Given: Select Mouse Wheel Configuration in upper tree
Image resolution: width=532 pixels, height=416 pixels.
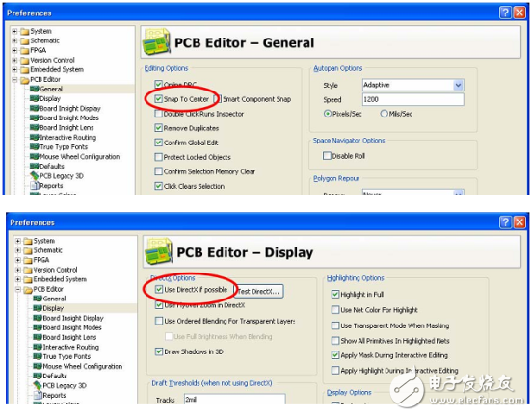Looking at the screenshot, I should click(x=79, y=156).
